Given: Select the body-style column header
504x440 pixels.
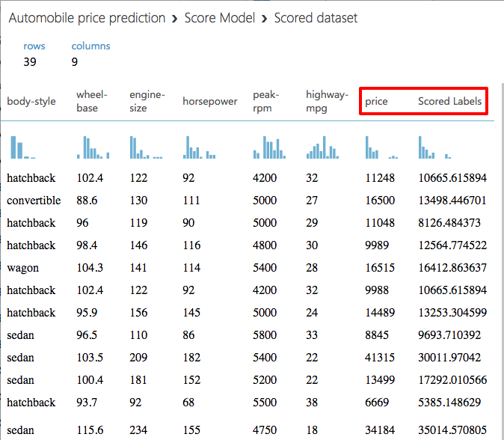Looking at the screenshot, I should (x=31, y=102).
